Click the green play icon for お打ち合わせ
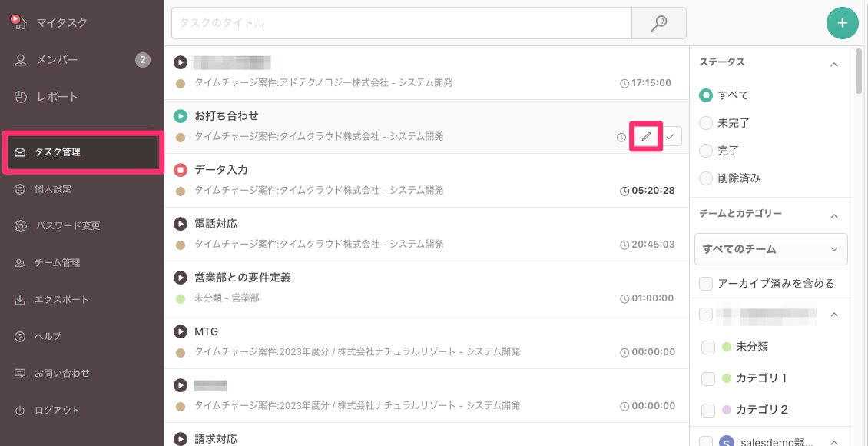Viewport: 868px width, 446px height. [181, 116]
